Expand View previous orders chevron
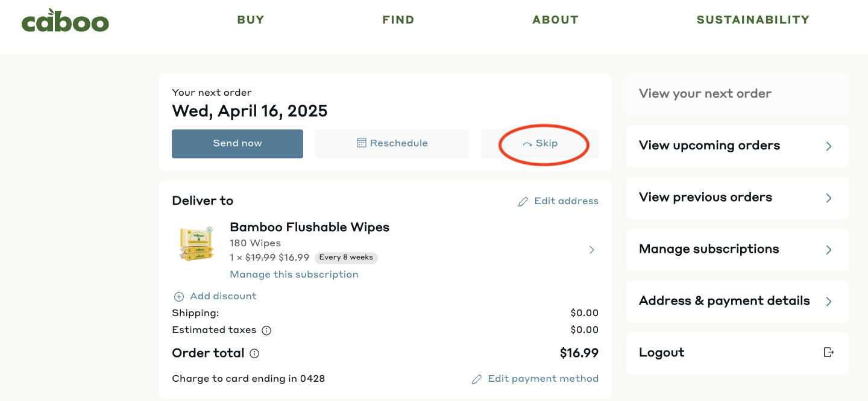The image size is (868, 401). tap(829, 198)
